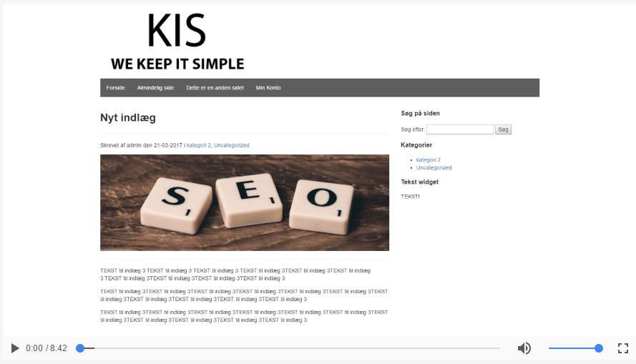This screenshot has width=636, height=364.
Task: Click the Tekst widget heading
Action: point(420,182)
